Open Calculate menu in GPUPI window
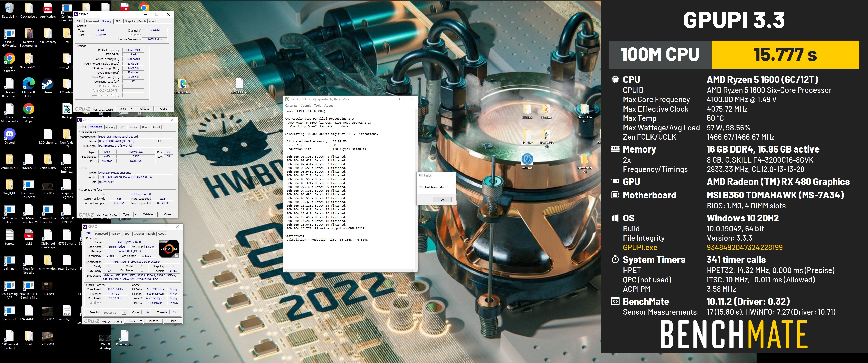Image resolution: width=868 pixels, height=363 pixels. pyautogui.click(x=291, y=106)
